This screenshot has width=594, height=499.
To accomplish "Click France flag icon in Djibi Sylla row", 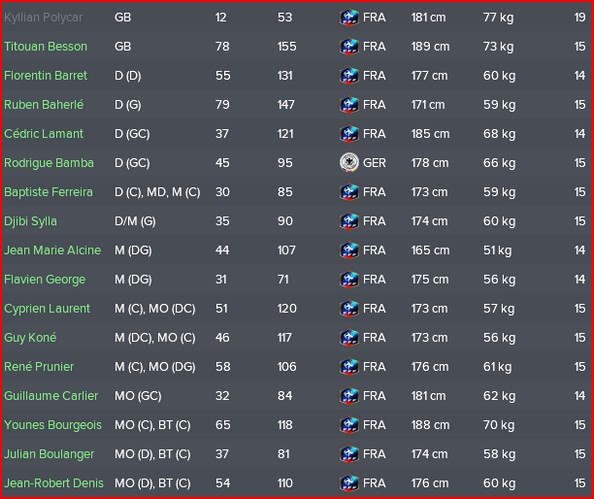I will tap(349, 221).
